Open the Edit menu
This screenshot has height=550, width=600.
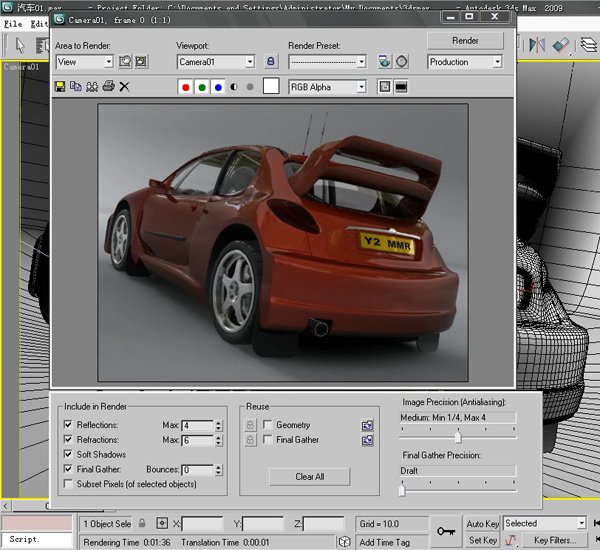tap(38, 23)
